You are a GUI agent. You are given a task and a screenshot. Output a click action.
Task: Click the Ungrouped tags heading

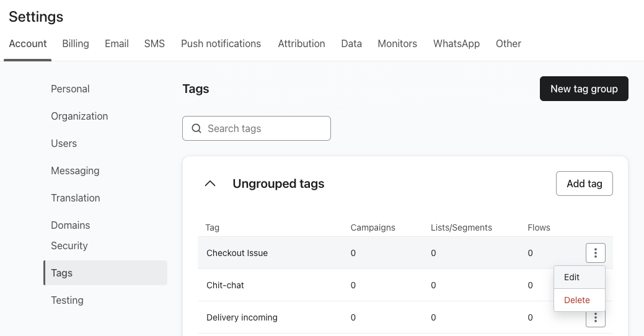click(278, 183)
